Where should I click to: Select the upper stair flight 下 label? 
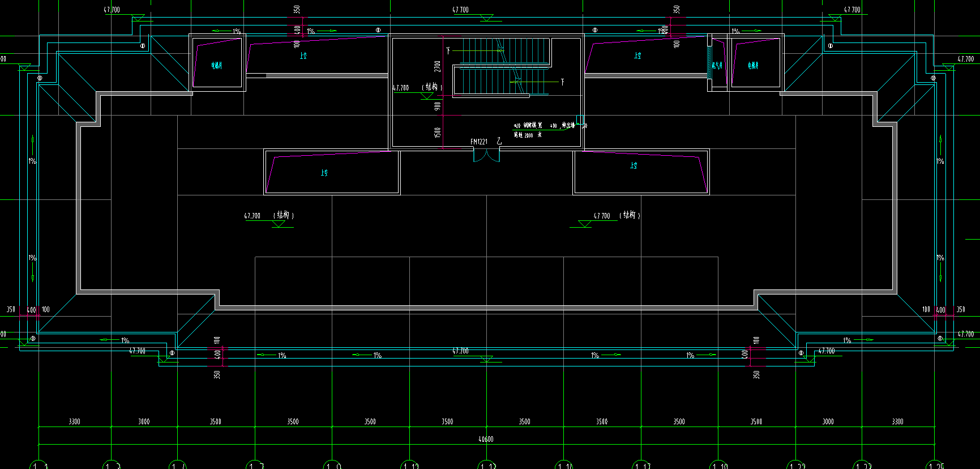click(448, 51)
